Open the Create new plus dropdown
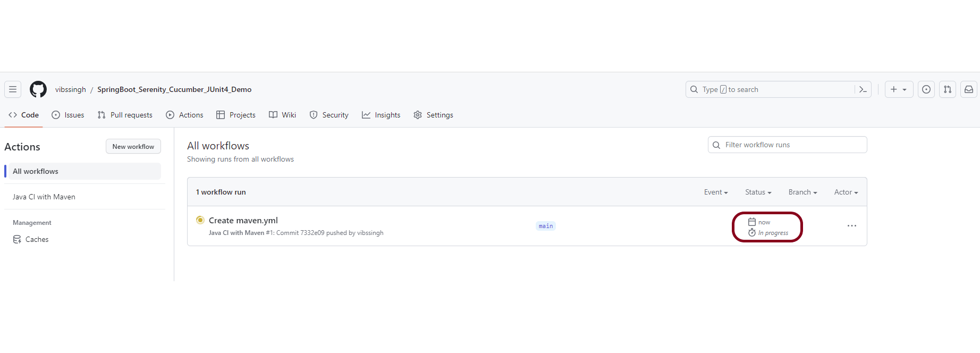 [899, 89]
